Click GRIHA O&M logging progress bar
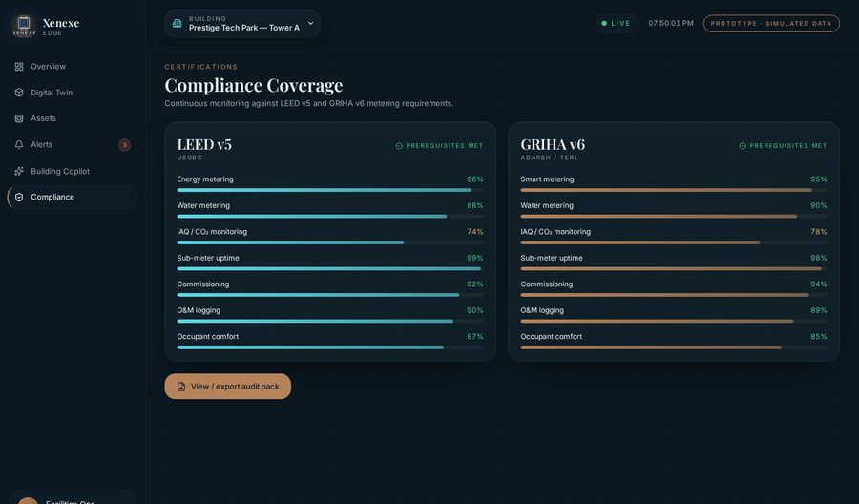This screenshot has height=504, width=859. click(x=674, y=321)
